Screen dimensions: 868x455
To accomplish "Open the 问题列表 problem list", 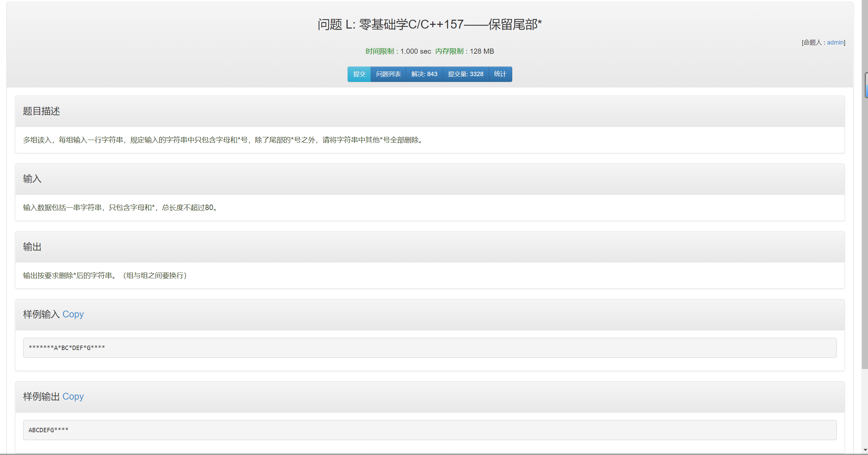I will coord(388,74).
